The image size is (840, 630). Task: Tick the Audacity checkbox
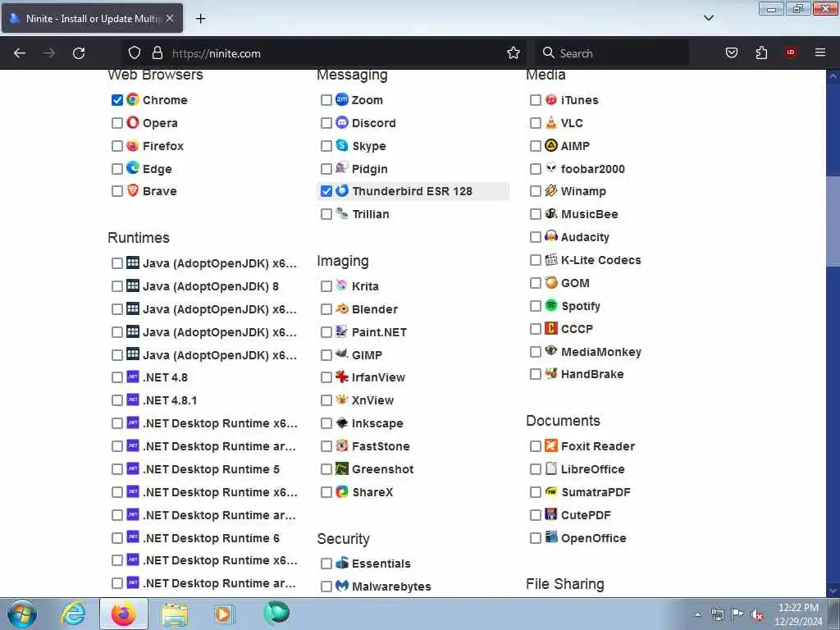coord(535,237)
